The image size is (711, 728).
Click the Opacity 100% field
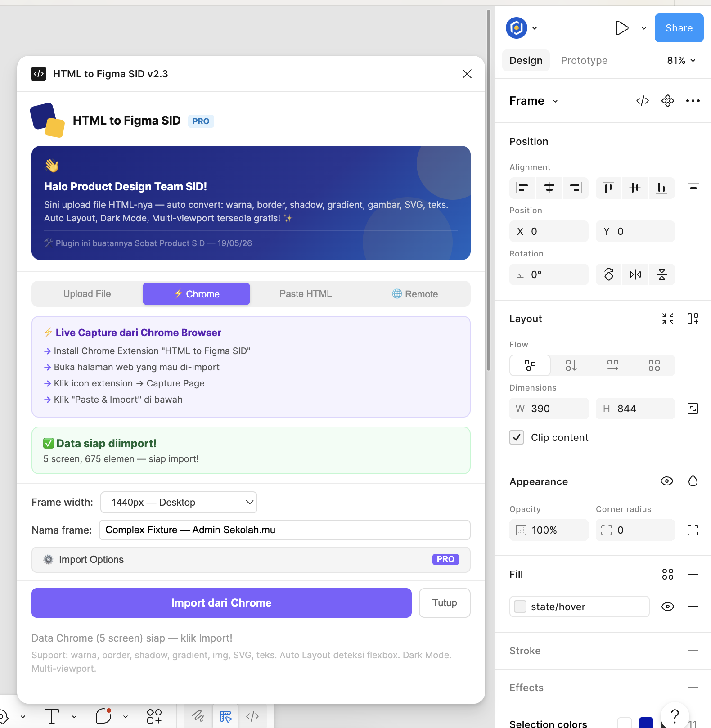(x=549, y=530)
